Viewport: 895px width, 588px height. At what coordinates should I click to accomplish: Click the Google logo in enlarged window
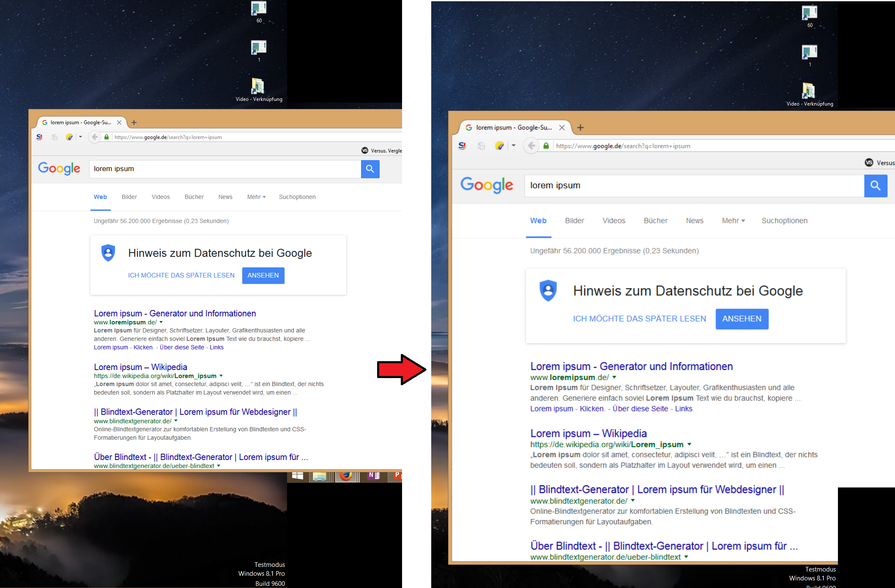pyautogui.click(x=487, y=185)
